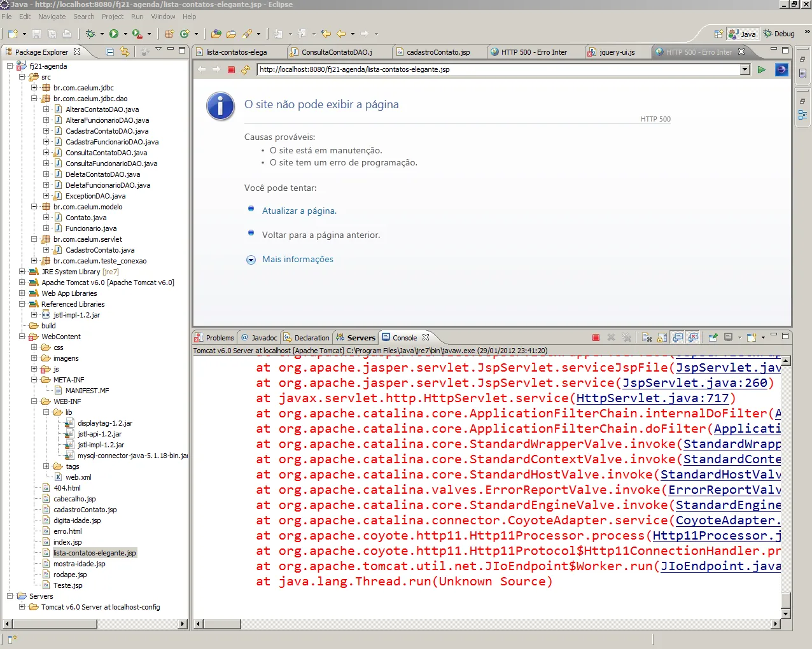Click inside the browser URL address field
The height and width of the screenshot is (649, 812).
(x=496, y=69)
